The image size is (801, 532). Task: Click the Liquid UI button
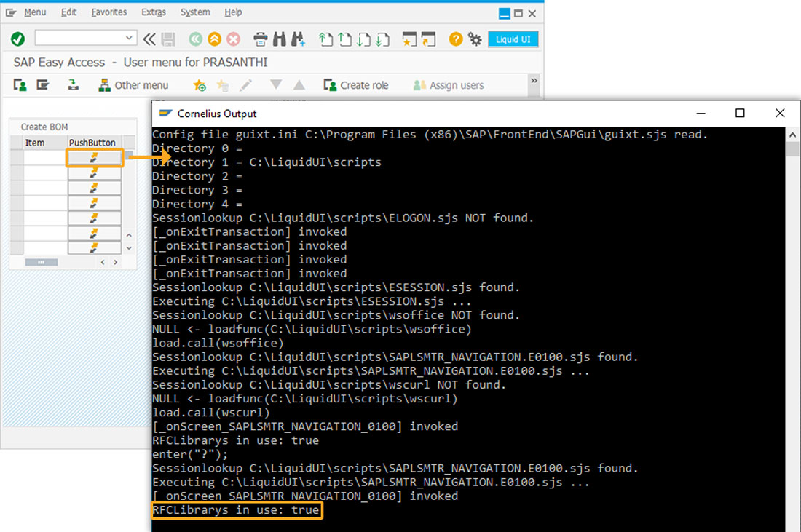(x=513, y=39)
